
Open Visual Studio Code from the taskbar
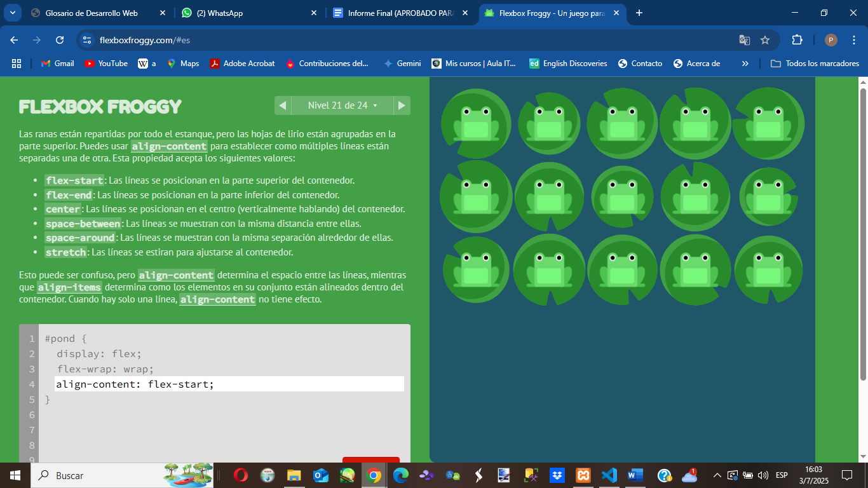(x=609, y=475)
